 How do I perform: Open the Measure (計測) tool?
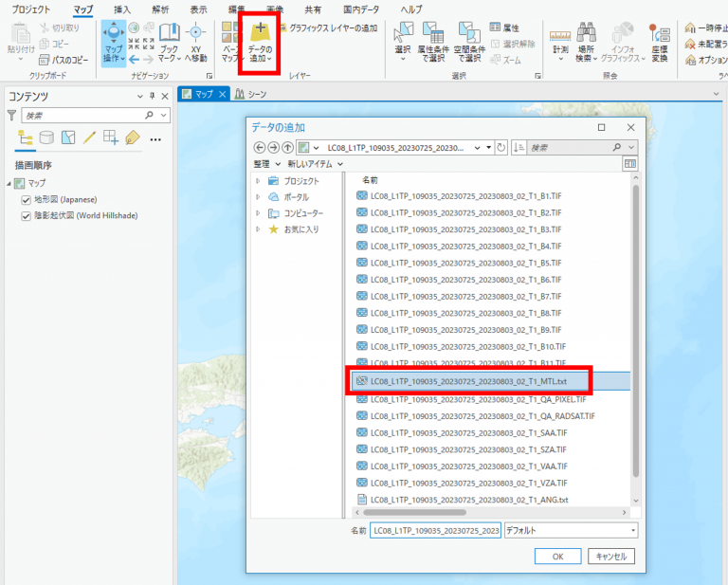pos(560,42)
